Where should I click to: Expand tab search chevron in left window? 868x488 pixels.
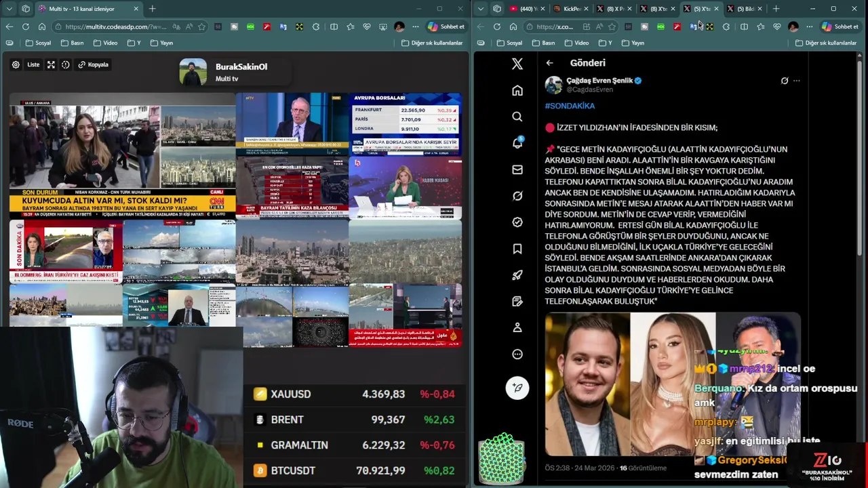pos(9,9)
